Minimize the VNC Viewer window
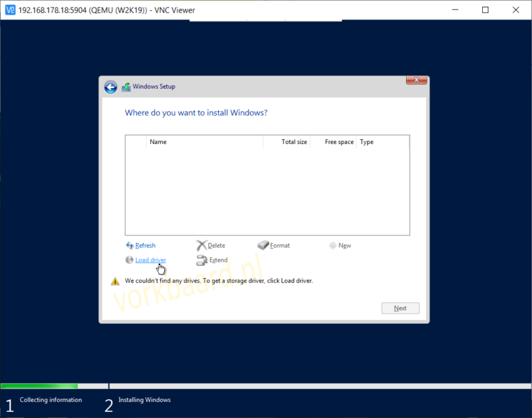The image size is (532, 418). [x=455, y=10]
